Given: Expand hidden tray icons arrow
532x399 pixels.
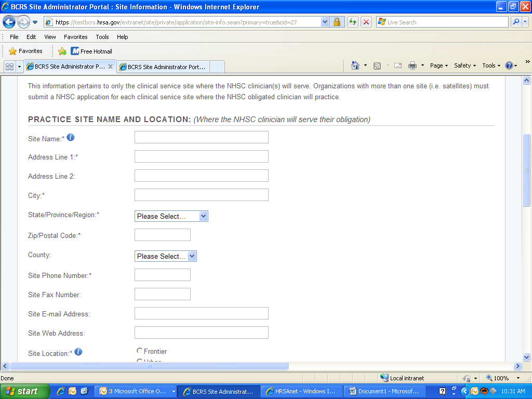Looking at the screenshot, I should [465, 392].
